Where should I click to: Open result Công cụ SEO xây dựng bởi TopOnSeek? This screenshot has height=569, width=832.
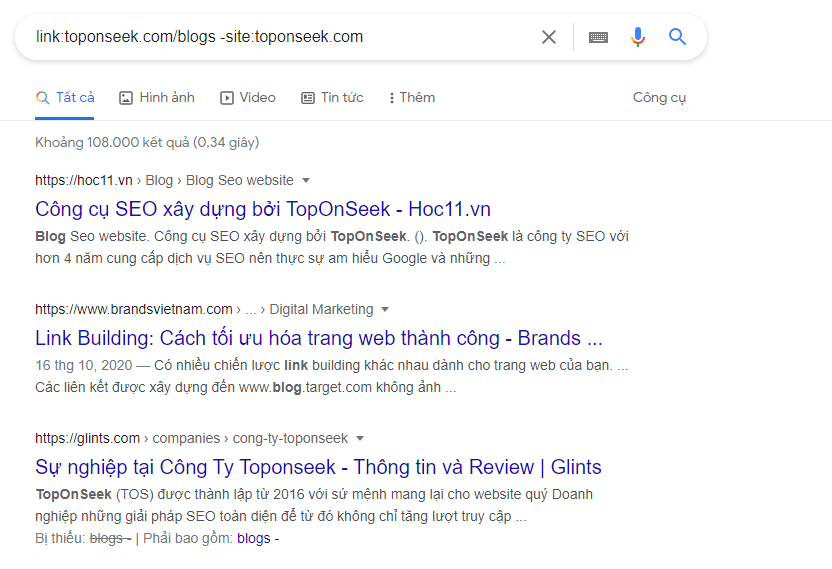pyautogui.click(x=262, y=209)
